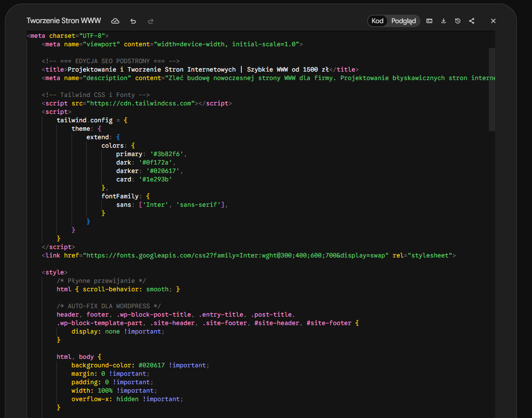The width and height of the screenshot is (532, 418).
Task: Click the darker color value in the colors block
Action: [163, 171]
